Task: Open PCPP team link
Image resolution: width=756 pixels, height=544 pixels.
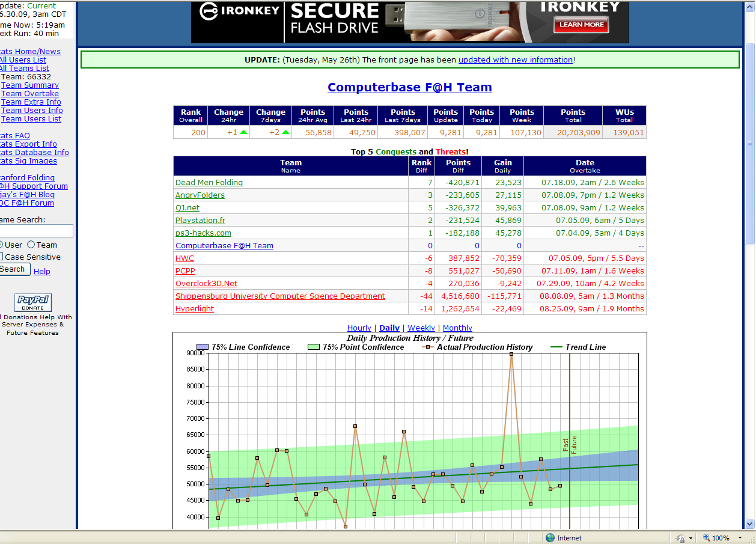Action: [x=185, y=270]
